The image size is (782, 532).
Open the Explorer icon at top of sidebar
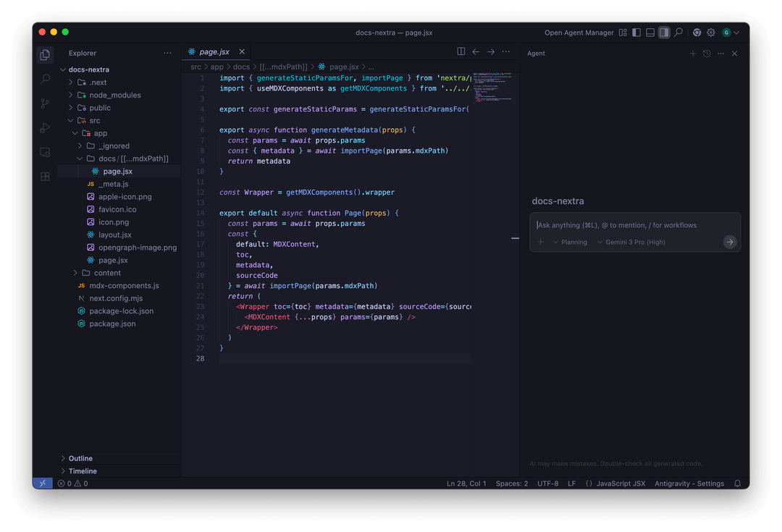click(45, 54)
